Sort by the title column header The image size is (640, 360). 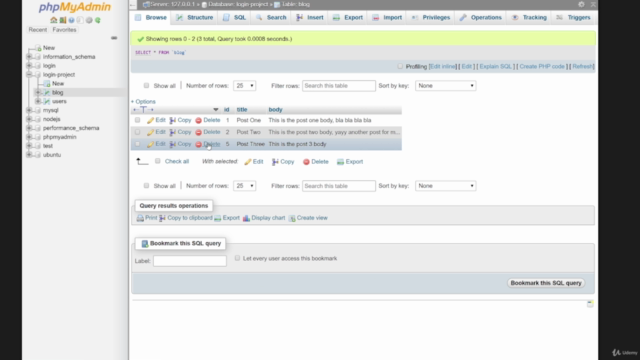pos(242,110)
